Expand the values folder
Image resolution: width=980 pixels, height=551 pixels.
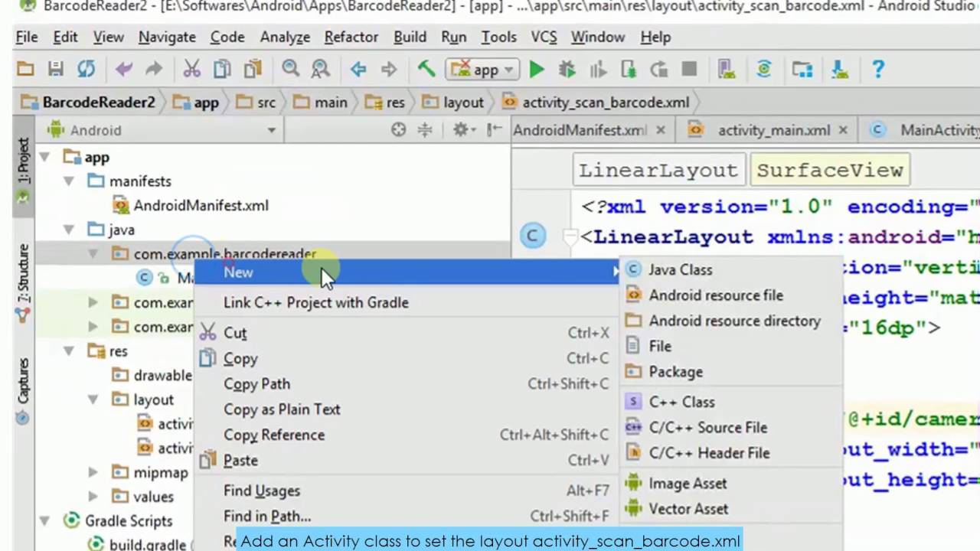[x=93, y=497]
